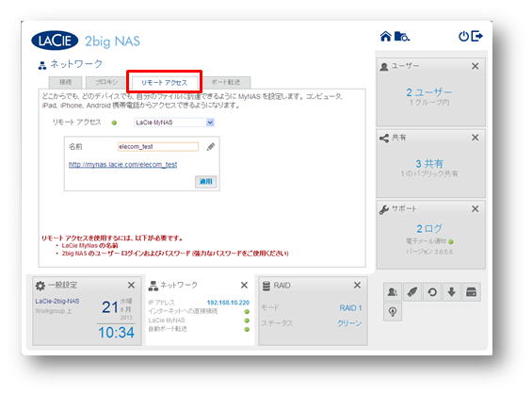The height and width of the screenshot is (395, 532).
Task: Click the 名前 field containing elecom_test
Action: [x=158, y=147]
